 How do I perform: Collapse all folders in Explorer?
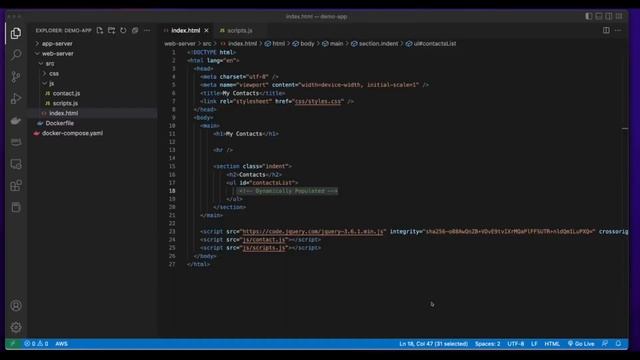coord(135,31)
